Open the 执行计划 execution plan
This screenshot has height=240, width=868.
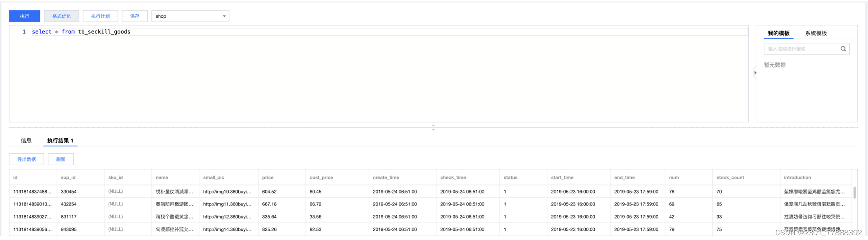click(100, 16)
